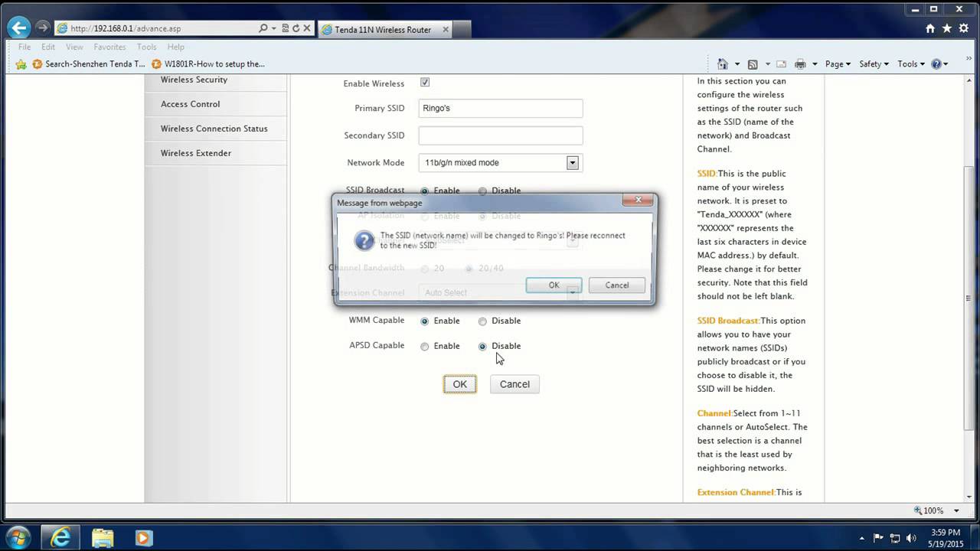Confirm the SSID change dialog with OK
980x551 pixels.
(x=554, y=285)
